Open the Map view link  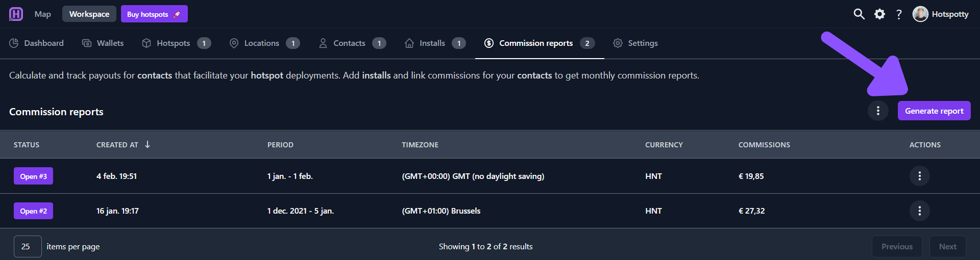pos(43,14)
